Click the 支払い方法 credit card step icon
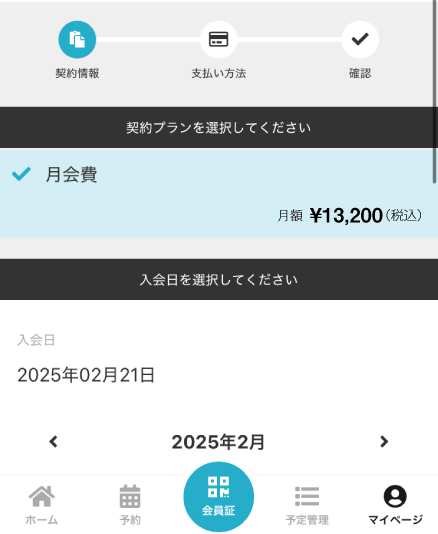Screen dimensions: 438x534 218,40
